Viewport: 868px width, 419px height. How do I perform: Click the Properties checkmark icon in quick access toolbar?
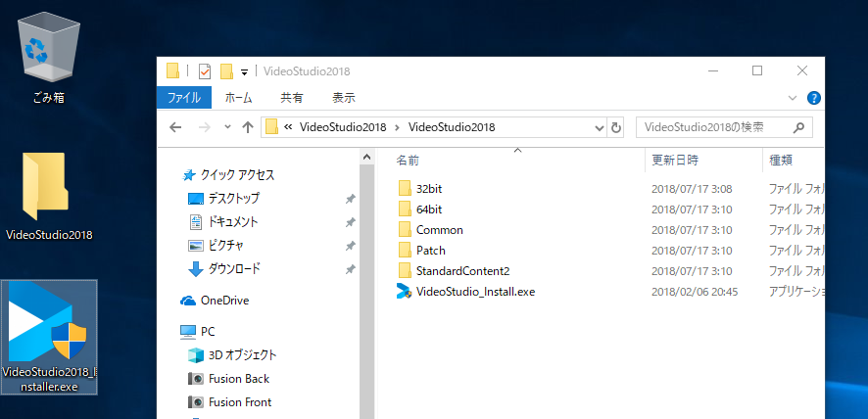pos(205,71)
